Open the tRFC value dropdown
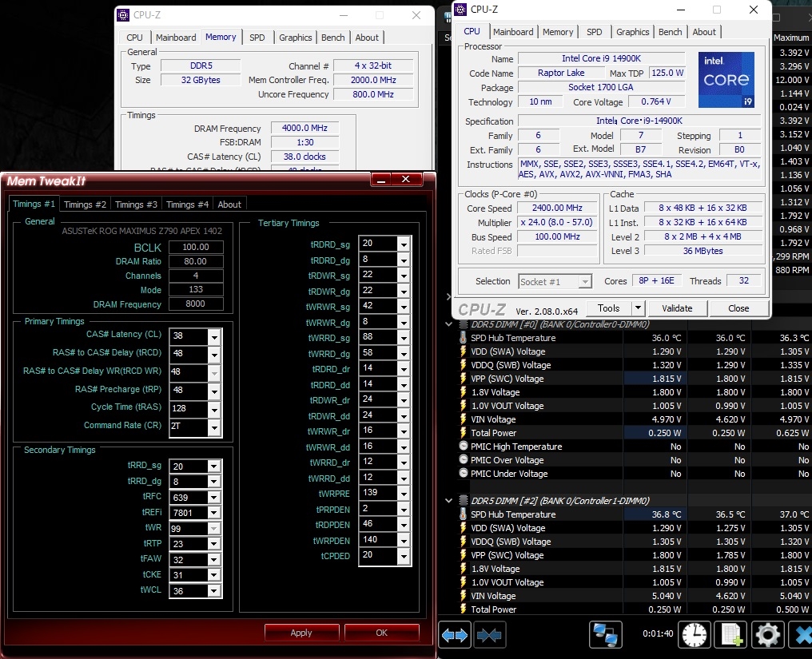Image resolution: width=812 pixels, height=659 pixels. tap(214, 498)
